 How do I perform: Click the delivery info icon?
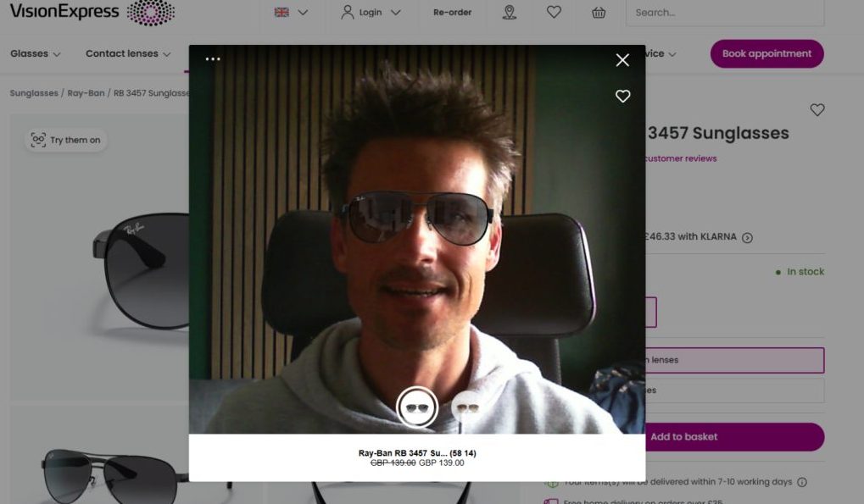(x=802, y=482)
